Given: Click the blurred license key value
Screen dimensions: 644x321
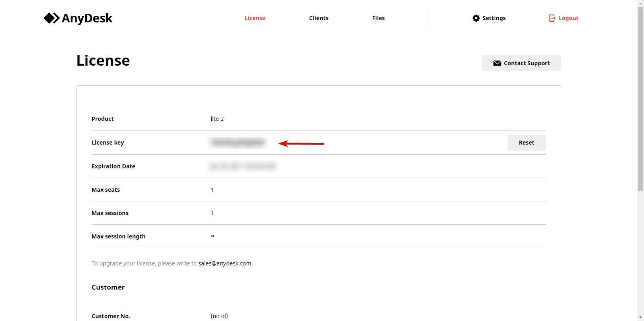Looking at the screenshot, I should (x=237, y=143).
